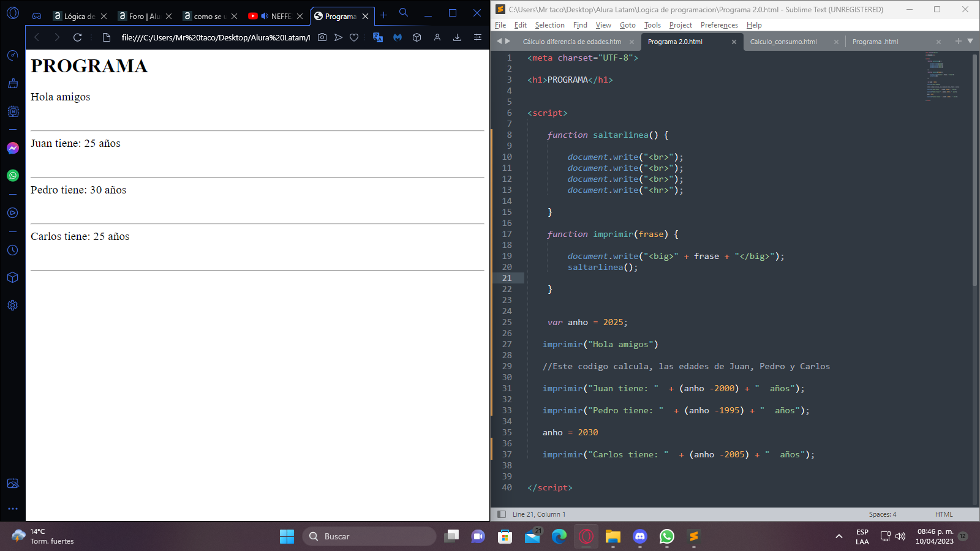Open clock and date 08:46 p. m.
Screen dimensions: 980x551
(x=935, y=536)
